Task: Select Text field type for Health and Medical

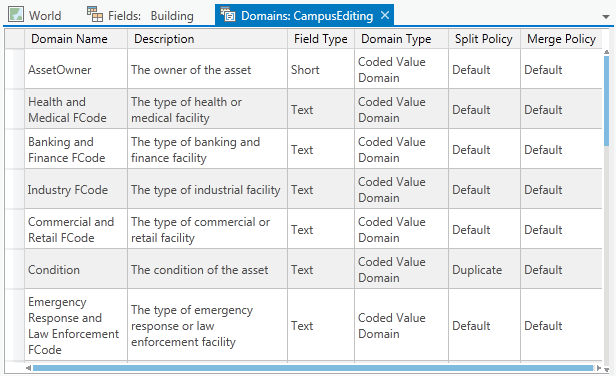Action: [x=321, y=109]
